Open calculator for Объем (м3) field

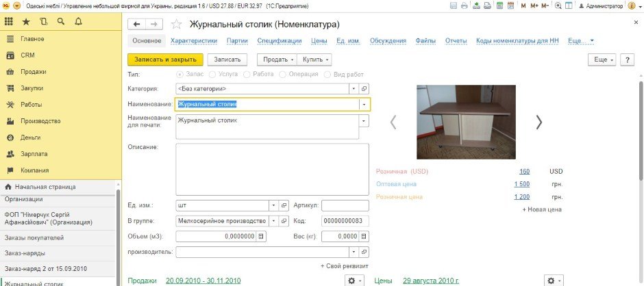pyautogui.click(x=260, y=236)
